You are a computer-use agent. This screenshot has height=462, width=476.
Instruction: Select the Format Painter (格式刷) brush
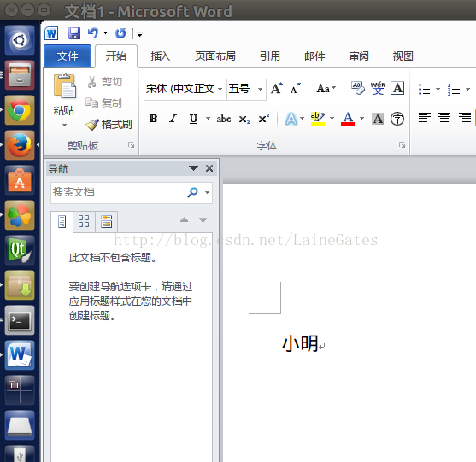(109, 124)
